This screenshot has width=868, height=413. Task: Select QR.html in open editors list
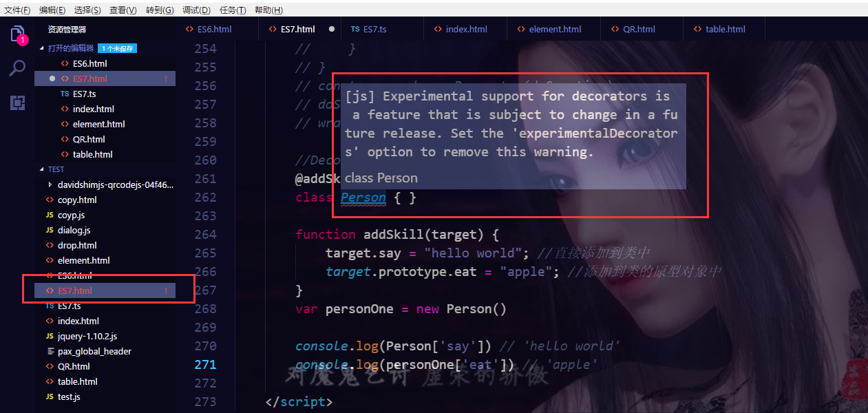tap(105, 139)
